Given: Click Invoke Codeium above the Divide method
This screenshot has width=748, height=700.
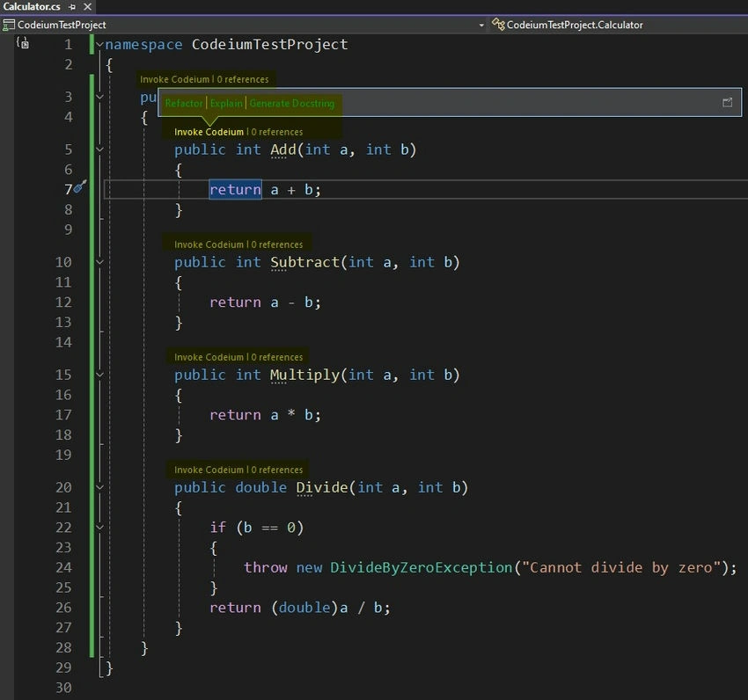Looking at the screenshot, I should (209, 470).
